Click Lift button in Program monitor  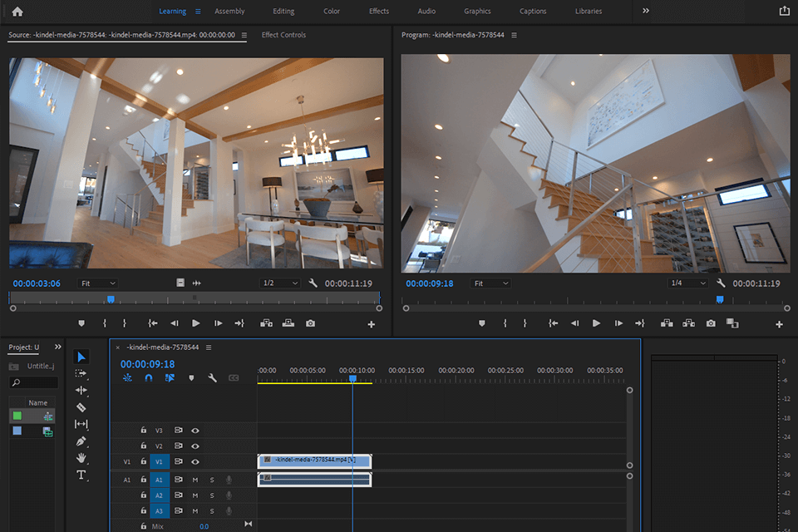point(667,323)
